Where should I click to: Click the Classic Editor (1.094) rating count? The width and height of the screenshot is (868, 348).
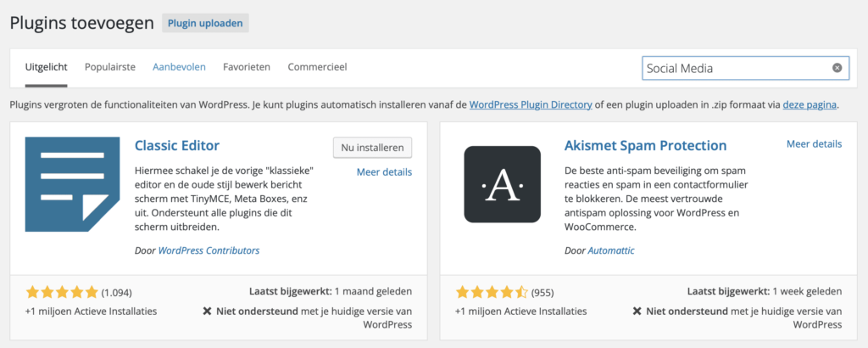click(117, 293)
